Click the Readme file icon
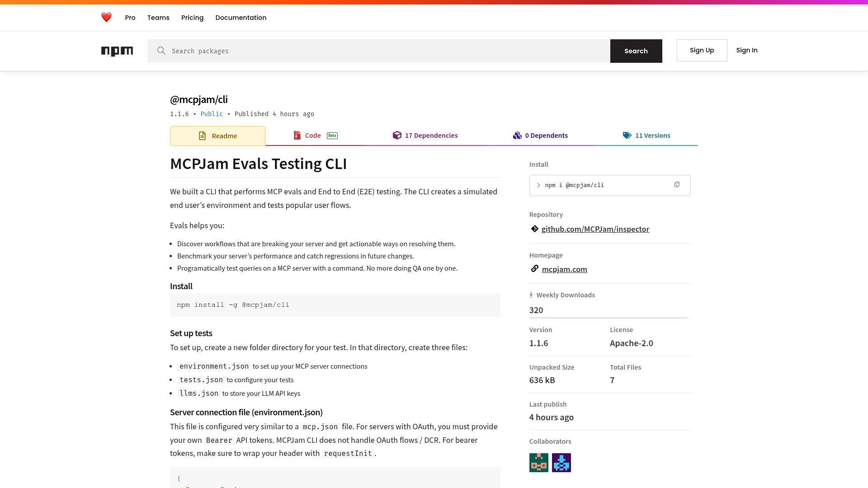The image size is (868, 488). click(203, 136)
